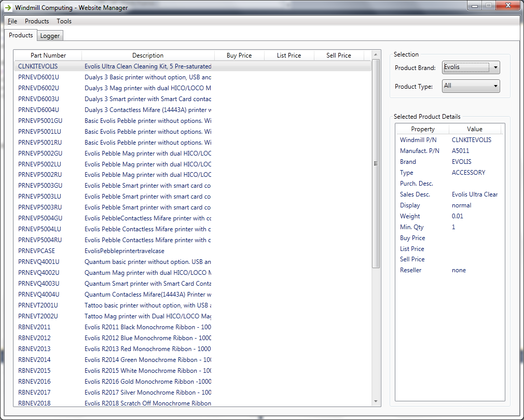Select part number PRNEVQ4001U
524x420 pixels.
(x=39, y=262)
